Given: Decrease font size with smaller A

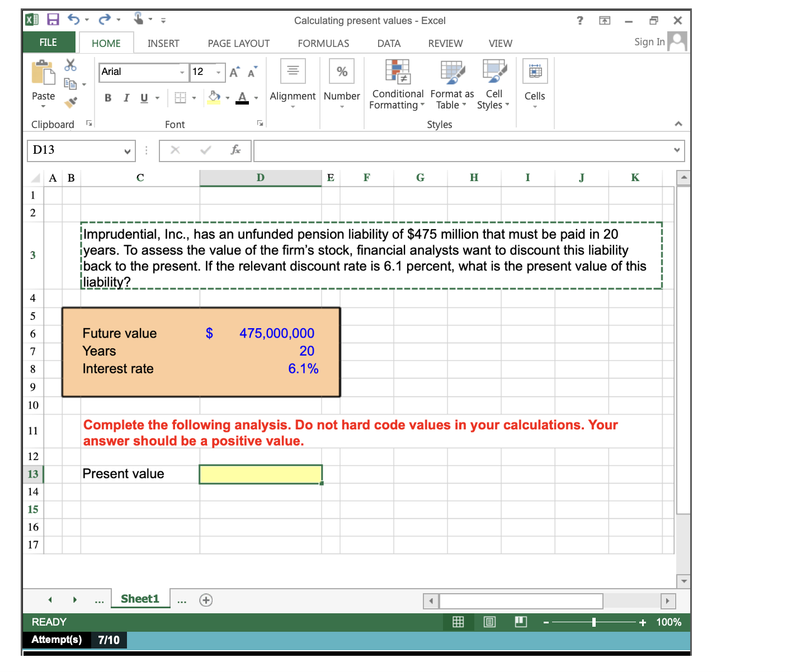Looking at the screenshot, I should pyautogui.click(x=252, y=72).
